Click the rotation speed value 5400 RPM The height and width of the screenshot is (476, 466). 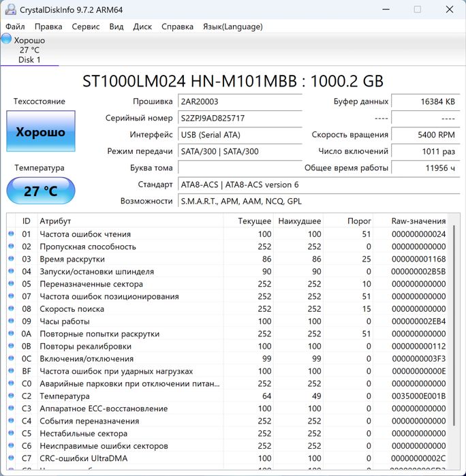pyautogui.click(x=426, y=135)
